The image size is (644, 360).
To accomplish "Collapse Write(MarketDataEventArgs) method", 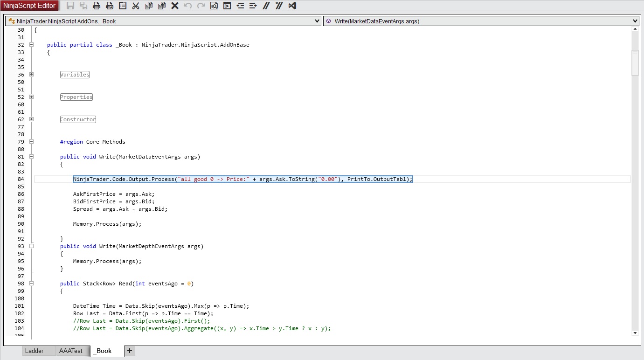I will coord(32,157).
